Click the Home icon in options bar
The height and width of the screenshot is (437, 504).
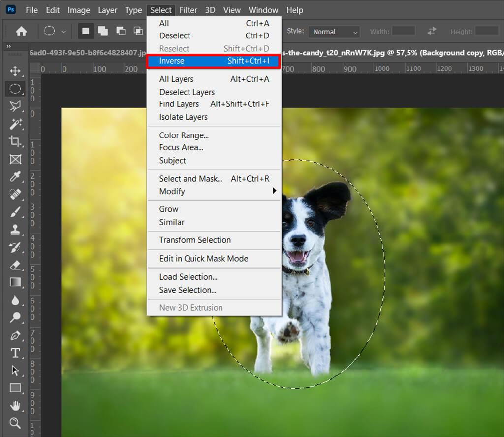[21, 31]
